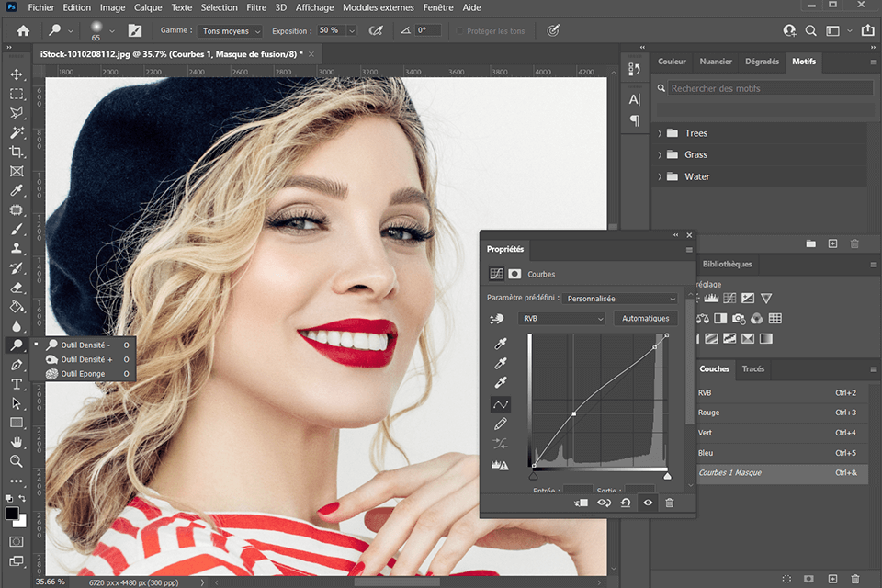Toggle Protéger les tons checkbox

459,31
